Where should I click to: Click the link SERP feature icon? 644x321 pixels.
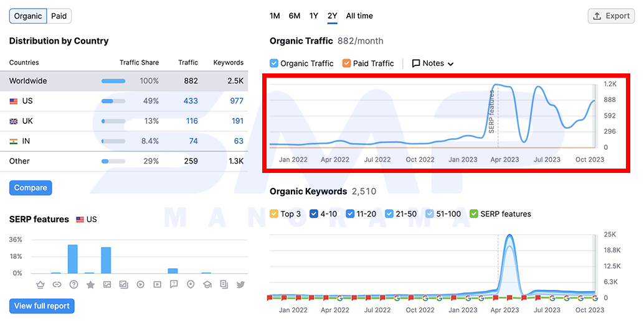[57, 284]
